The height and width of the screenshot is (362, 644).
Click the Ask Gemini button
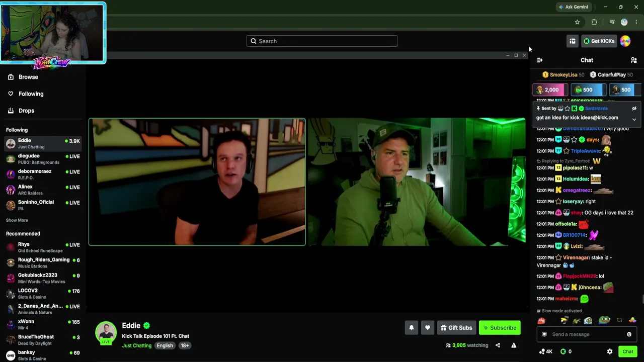pyautogui.click(x=573, y=7)
